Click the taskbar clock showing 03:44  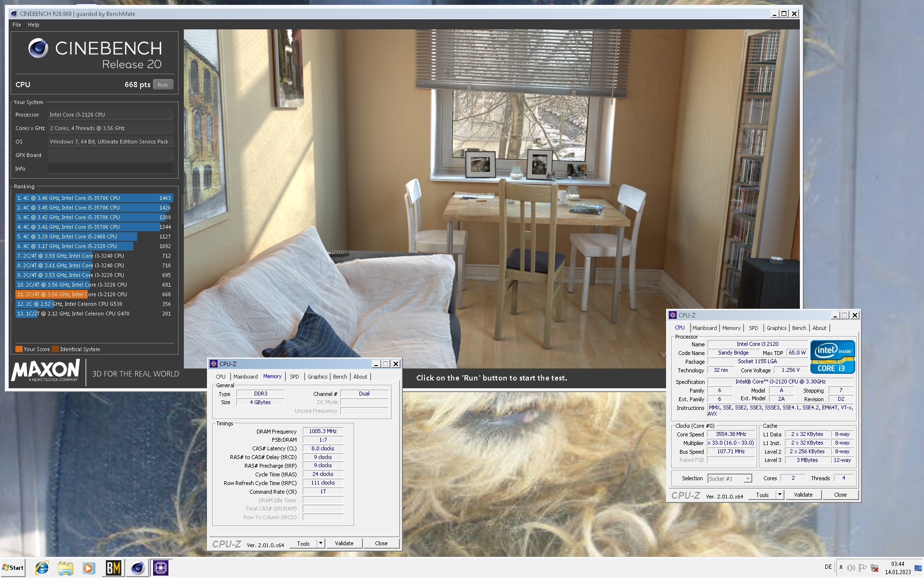[x=898, y=564]
